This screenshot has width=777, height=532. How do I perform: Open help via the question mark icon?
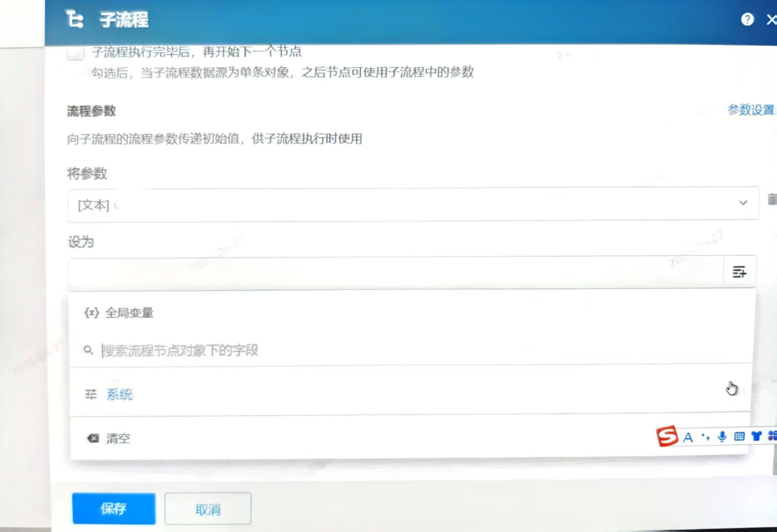pyautogui.click(x=747, y=19)
